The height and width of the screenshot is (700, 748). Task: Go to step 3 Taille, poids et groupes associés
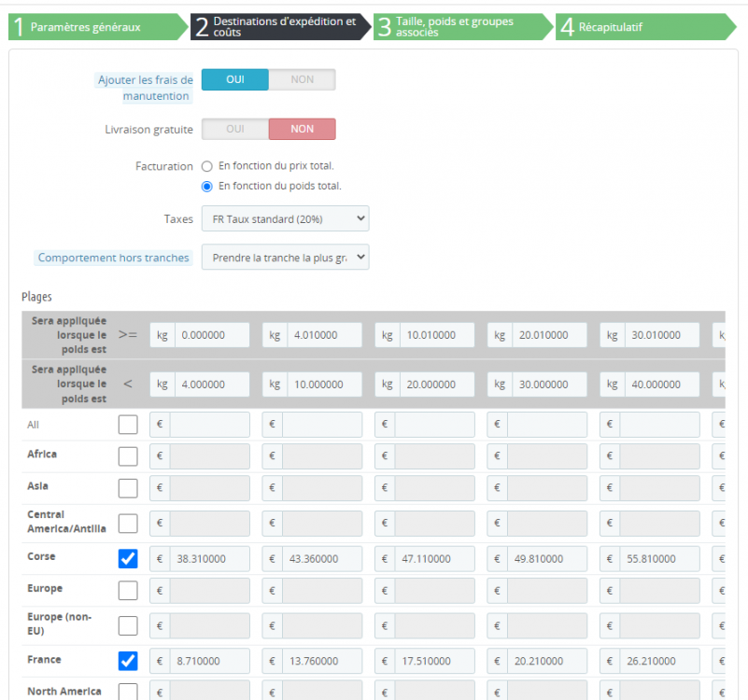click(x=463, y=27)
